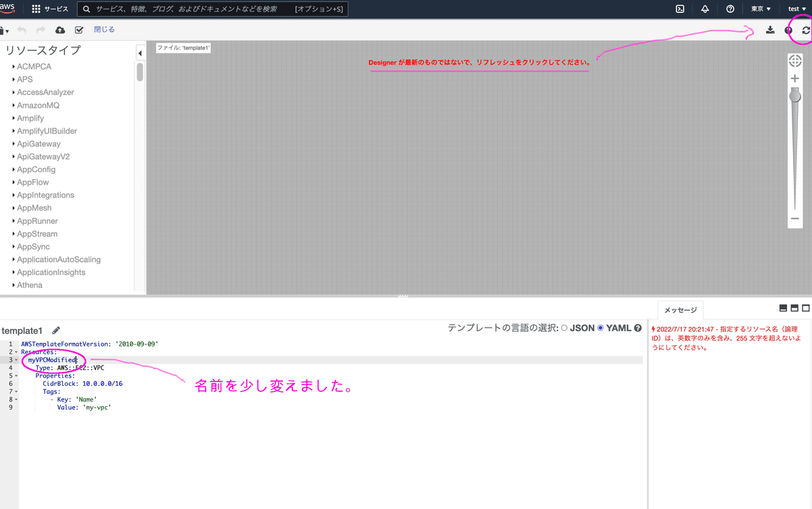Image resolution: width=812 pixels, height=509 pixels.
Task: Open the 東京 region dropdown
Action: 761,9
